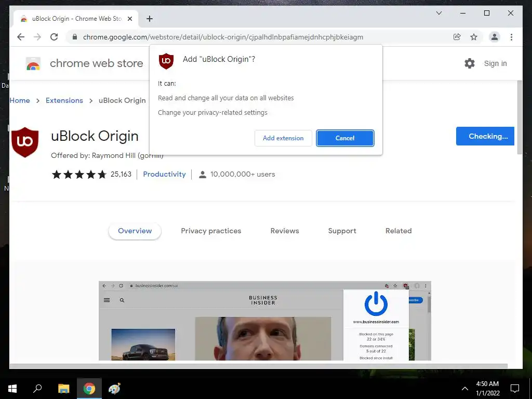Click the Add "uBlock Origin"? dialog title
Screen dimensions: 532x399
pyautogui.click(x=219, y=59)
